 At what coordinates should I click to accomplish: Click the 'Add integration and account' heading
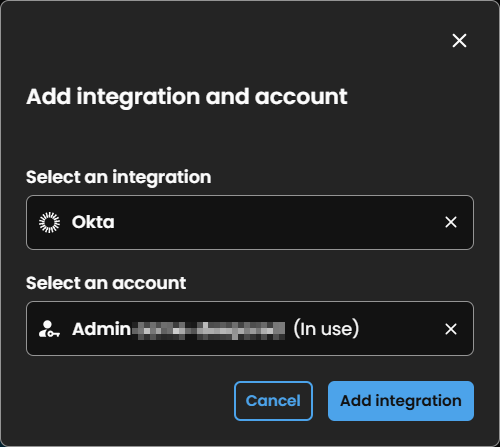pyautogui.click(x=187, y=97)
